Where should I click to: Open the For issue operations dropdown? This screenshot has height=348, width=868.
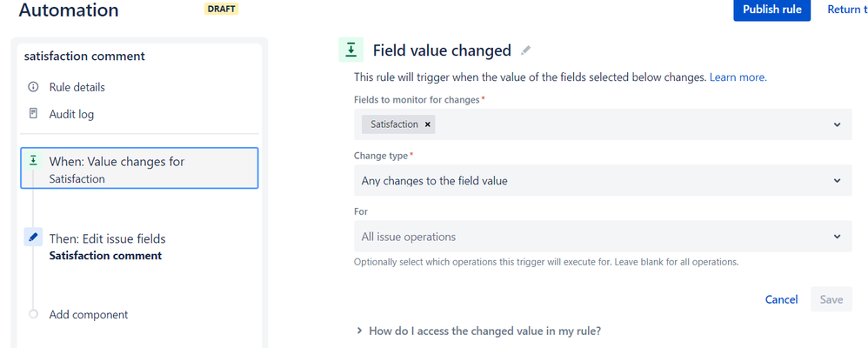[603, 236]
